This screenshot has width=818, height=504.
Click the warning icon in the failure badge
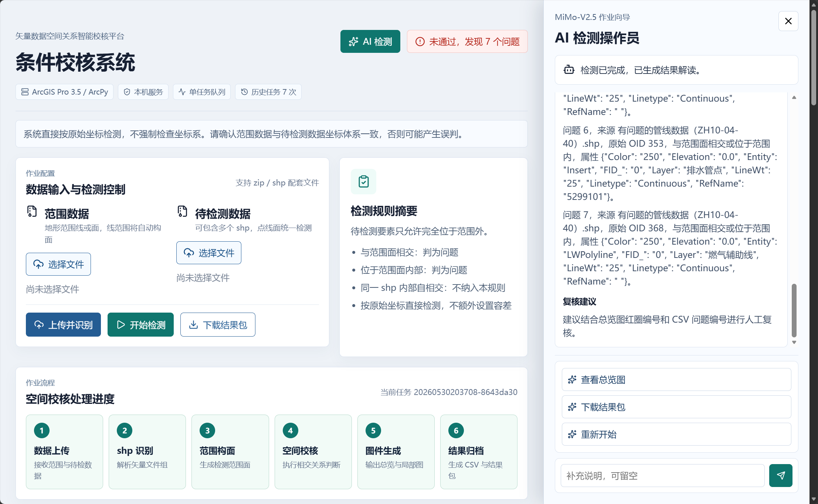click(420, 42)
